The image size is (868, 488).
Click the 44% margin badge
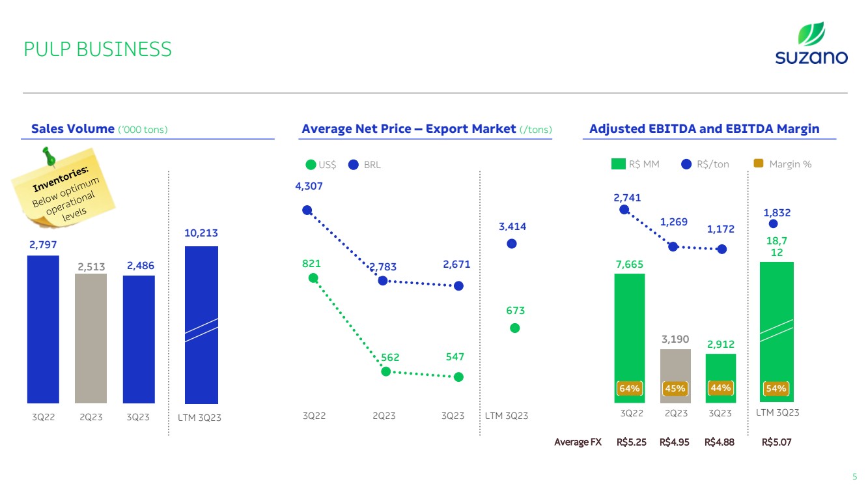[721, 388]
